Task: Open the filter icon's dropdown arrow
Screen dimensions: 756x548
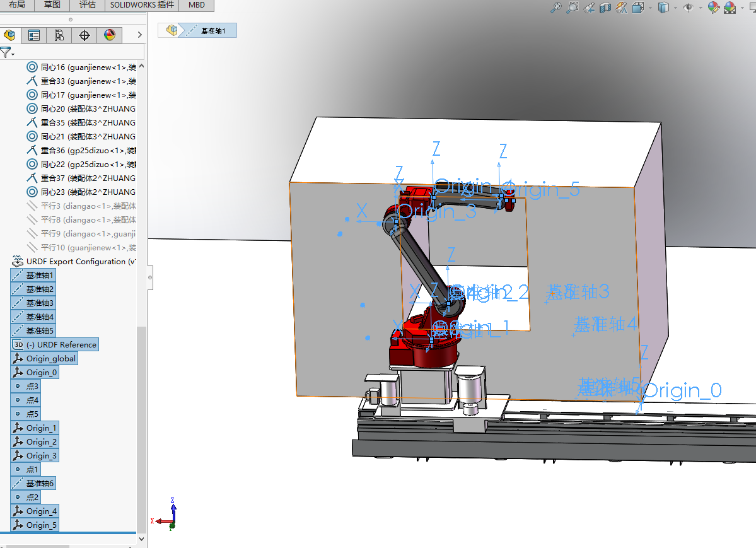Action: [13, 54]
